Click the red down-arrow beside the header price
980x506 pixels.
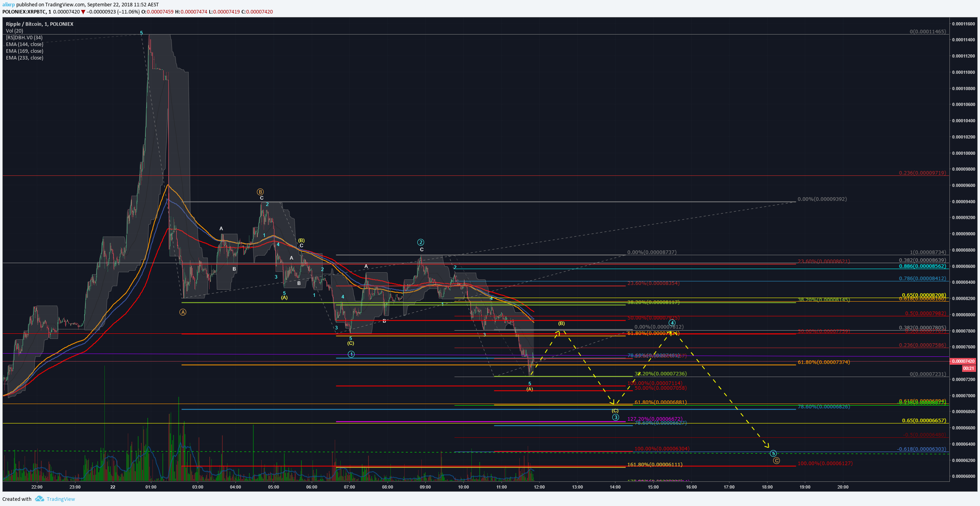83,12
